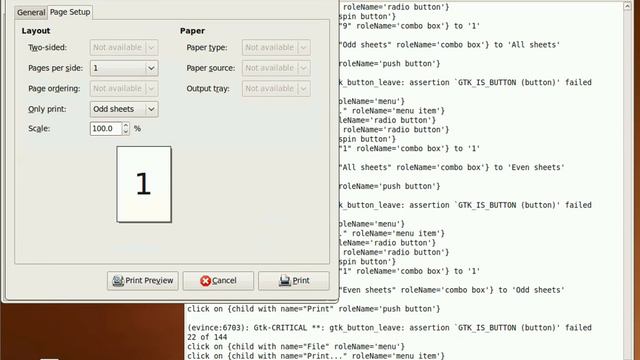The width and height of the screenshot is (640, 360).
Task: Click in the Scale value field
Action: pos(106,129)
